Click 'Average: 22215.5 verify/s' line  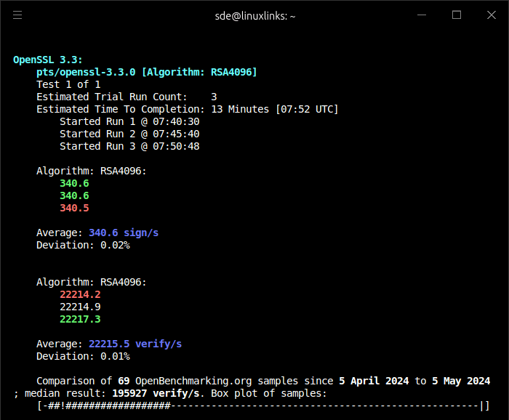(109, 344)
